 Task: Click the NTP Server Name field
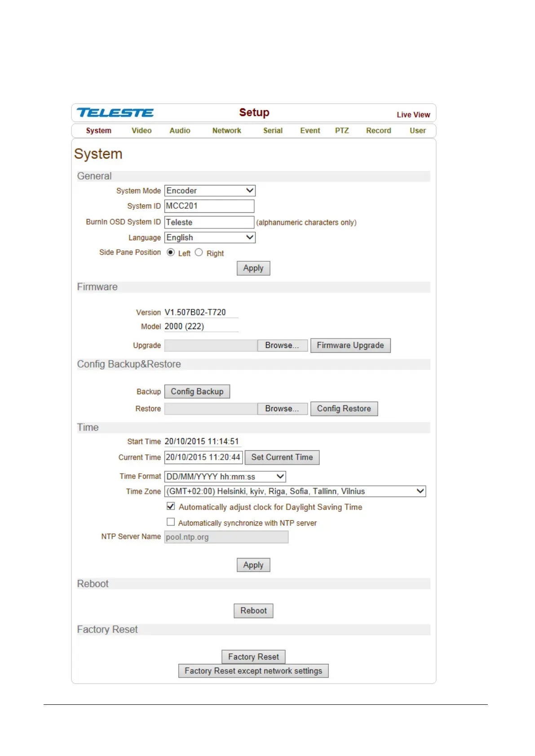point(226,537)
